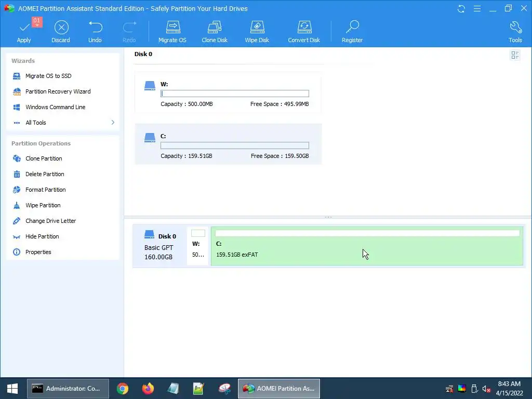Click the Partition Operations header
The image size is (532, 399).
pyautogui.click(x=41, y=143)
